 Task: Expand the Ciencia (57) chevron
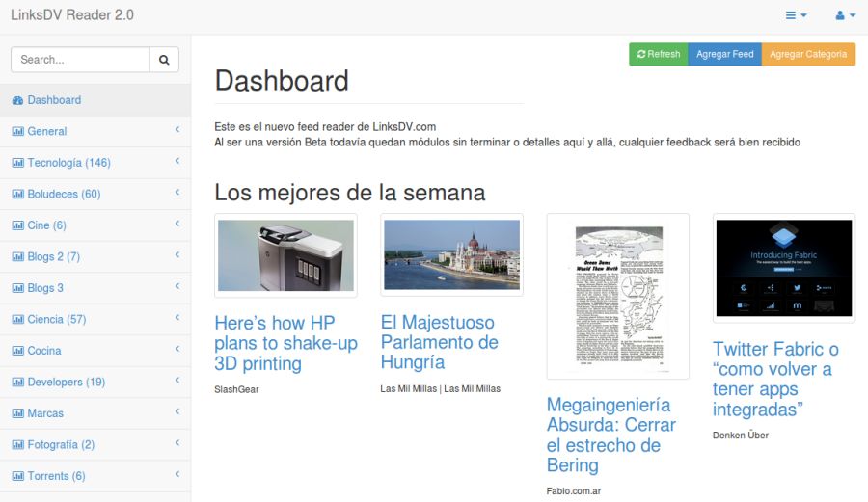click(177, 317)
